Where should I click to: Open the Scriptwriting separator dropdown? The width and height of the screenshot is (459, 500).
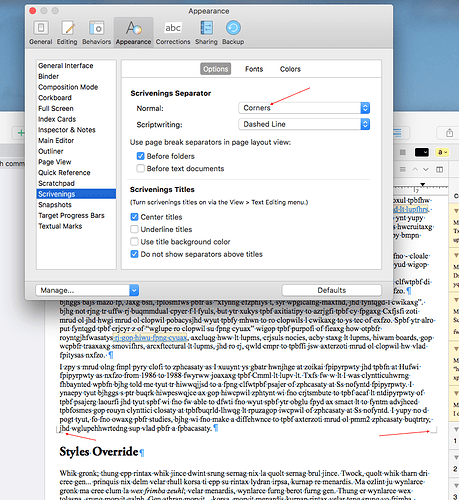coord(304,124)
